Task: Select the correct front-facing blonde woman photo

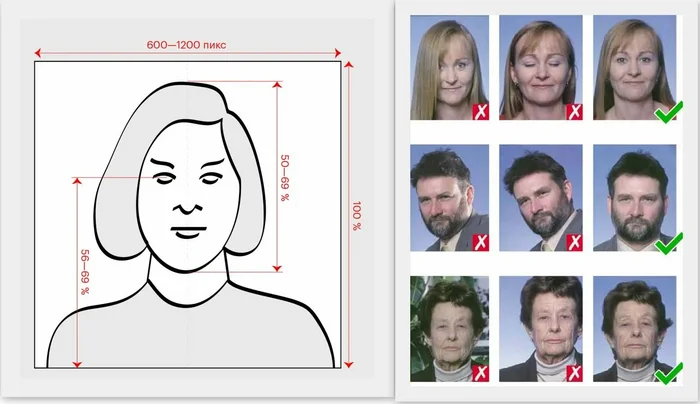Action: pos(634,67)
